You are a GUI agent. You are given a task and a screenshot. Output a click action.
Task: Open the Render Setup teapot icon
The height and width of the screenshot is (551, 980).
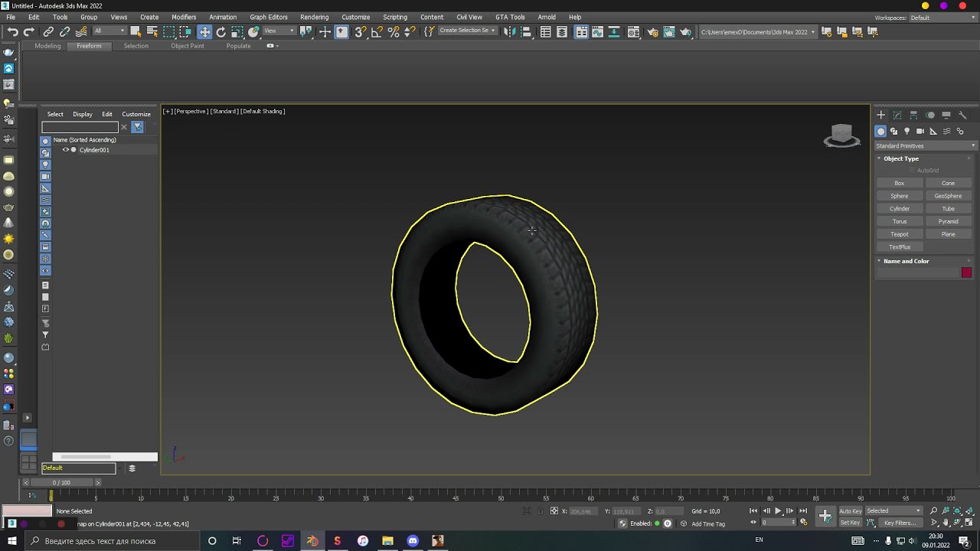click(x=653, y=31)
